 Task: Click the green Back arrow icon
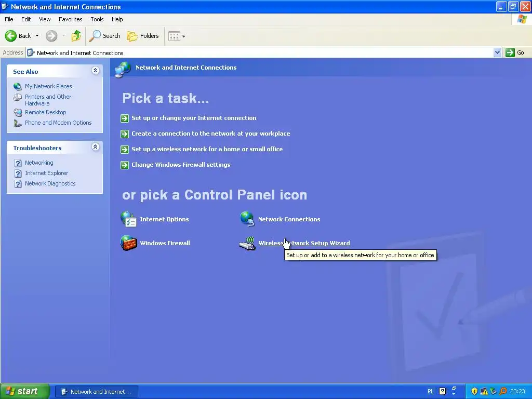pyautogui.click(x=11, y=36)
